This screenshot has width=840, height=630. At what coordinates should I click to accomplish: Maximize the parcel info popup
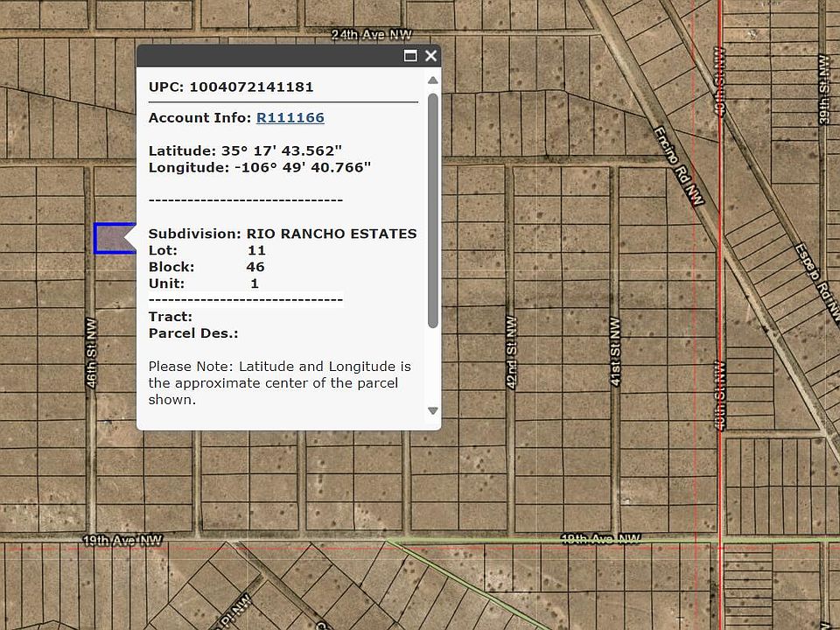point(410,56)
